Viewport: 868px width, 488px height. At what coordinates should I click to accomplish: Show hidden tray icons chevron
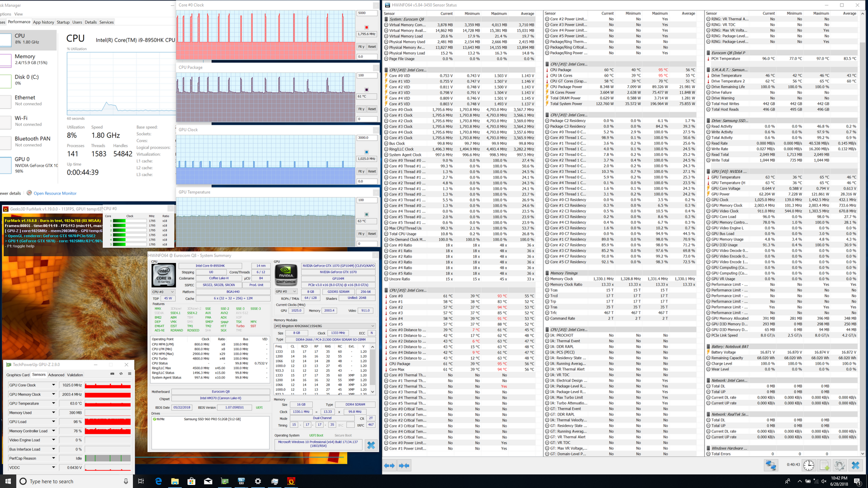click(x=799, y=481)
